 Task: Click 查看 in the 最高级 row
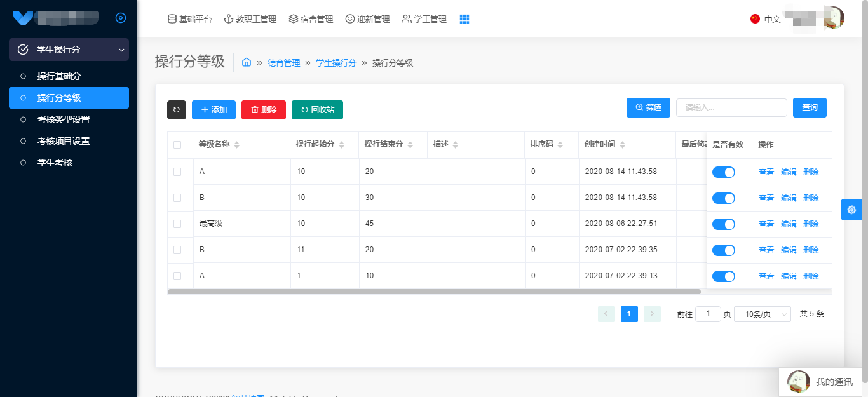766,224
